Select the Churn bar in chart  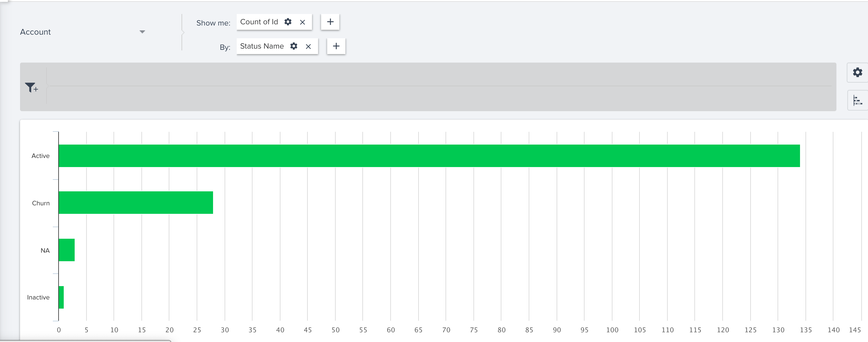point(136,203)
